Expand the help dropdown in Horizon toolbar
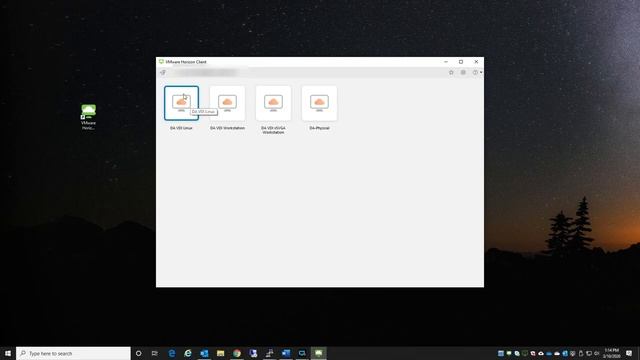This screenshot has width=640, height=360. (477, 72)
